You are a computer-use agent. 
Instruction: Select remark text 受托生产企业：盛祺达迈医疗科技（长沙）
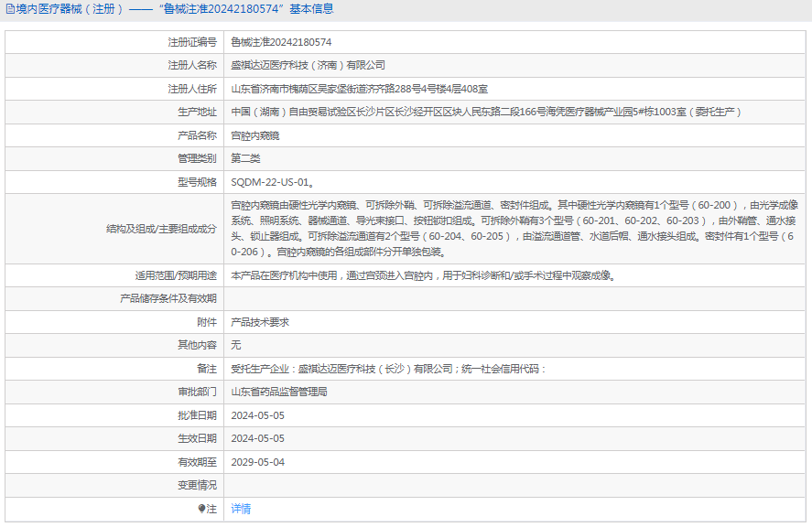(x=388, y=369)
